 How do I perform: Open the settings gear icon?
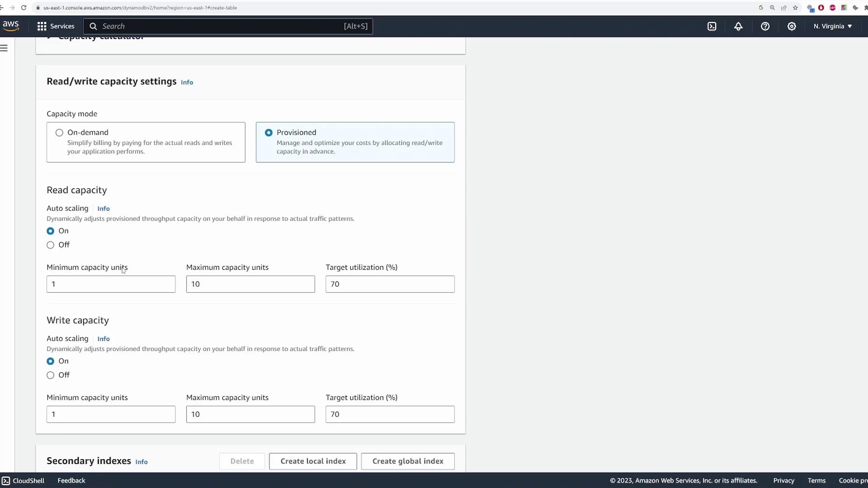tap(792, 26)
